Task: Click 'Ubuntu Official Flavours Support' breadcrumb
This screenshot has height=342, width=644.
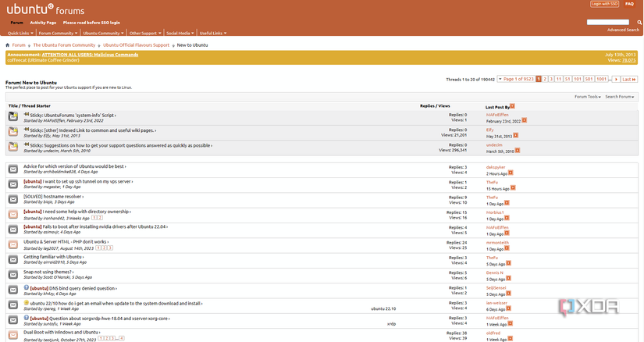Action: 136,45
